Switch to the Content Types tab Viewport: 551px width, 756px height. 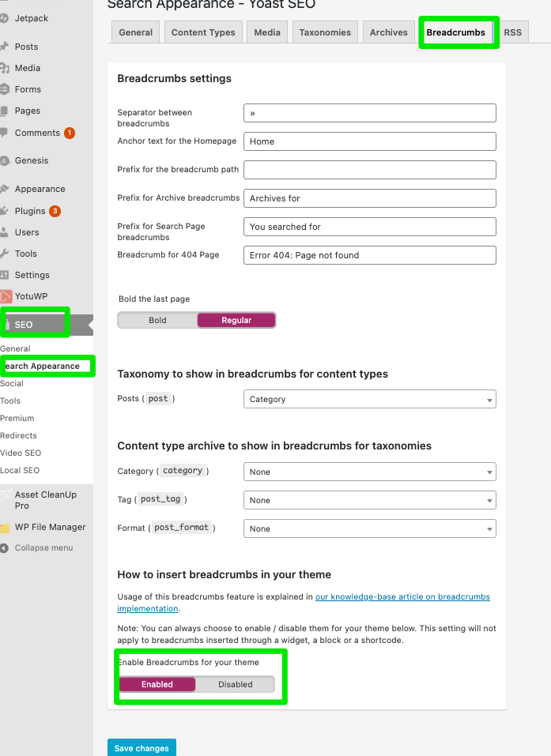pos(203,32)
